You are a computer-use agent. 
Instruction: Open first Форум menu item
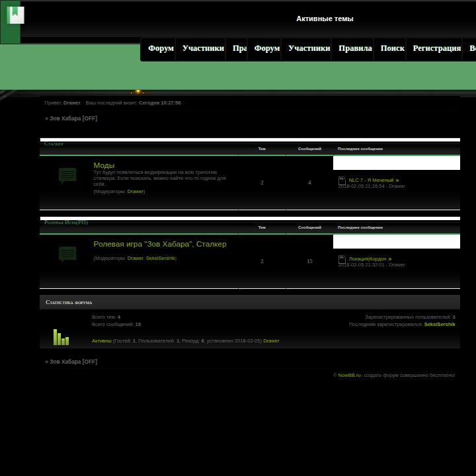(161, 48)
